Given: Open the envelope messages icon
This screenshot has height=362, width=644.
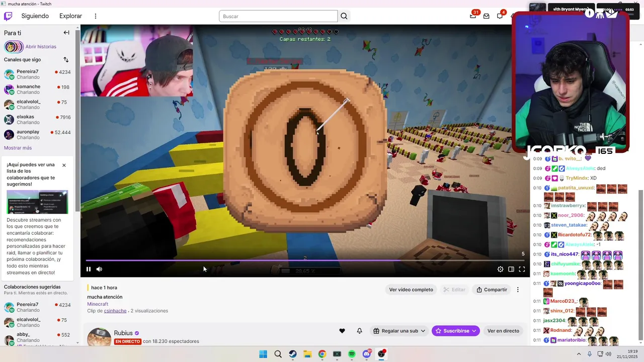Looking at the screenshot, I should point(487,16).
